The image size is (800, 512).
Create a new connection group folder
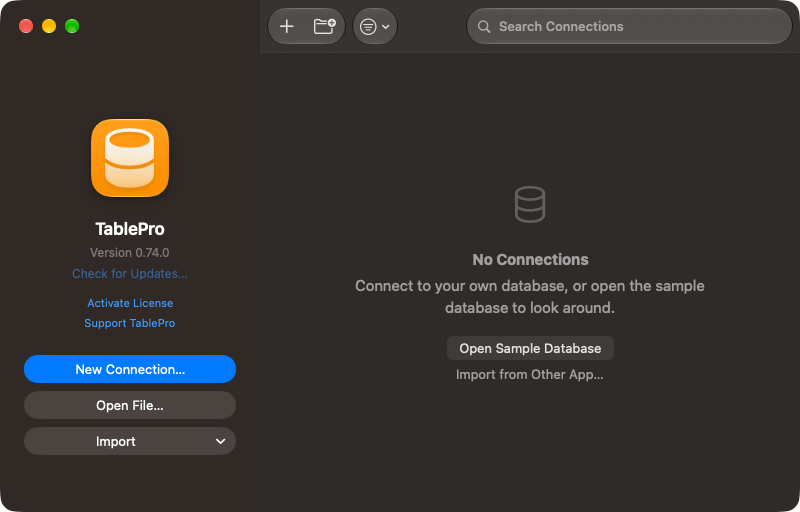[x=324, y=27]
